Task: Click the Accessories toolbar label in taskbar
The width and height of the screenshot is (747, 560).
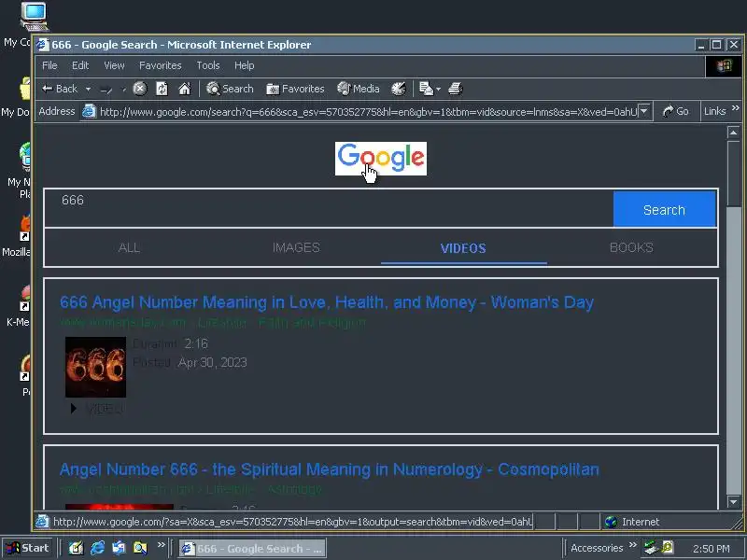Action: click(597, 548)
